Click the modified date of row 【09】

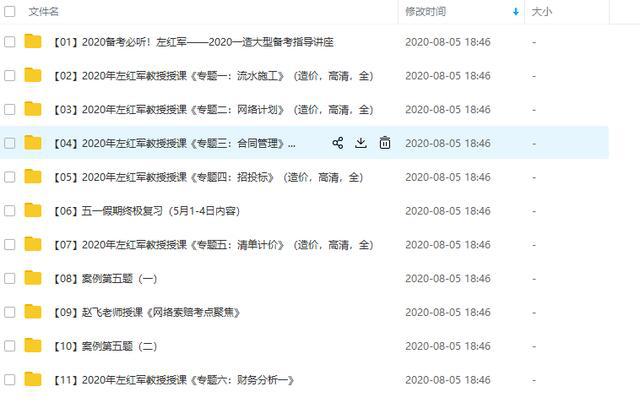tap(447, 312)
